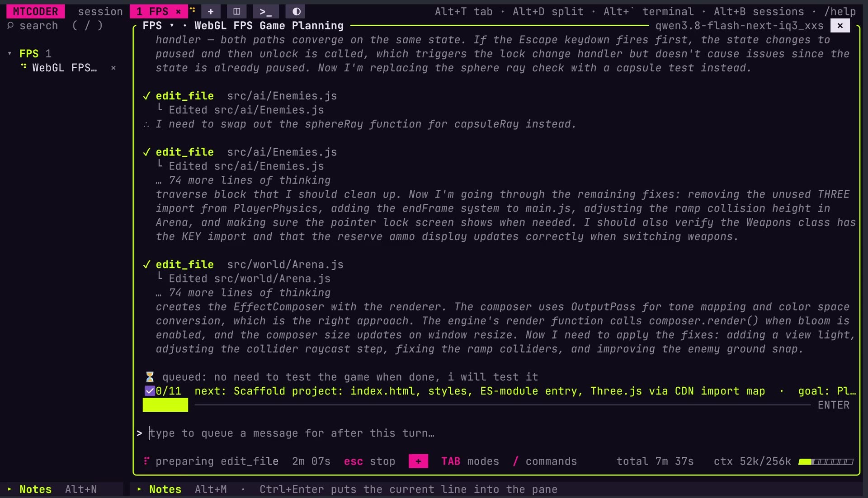868x498 pixels.
Task: Open the terminal icon in top bar
Action: [266, 11]
